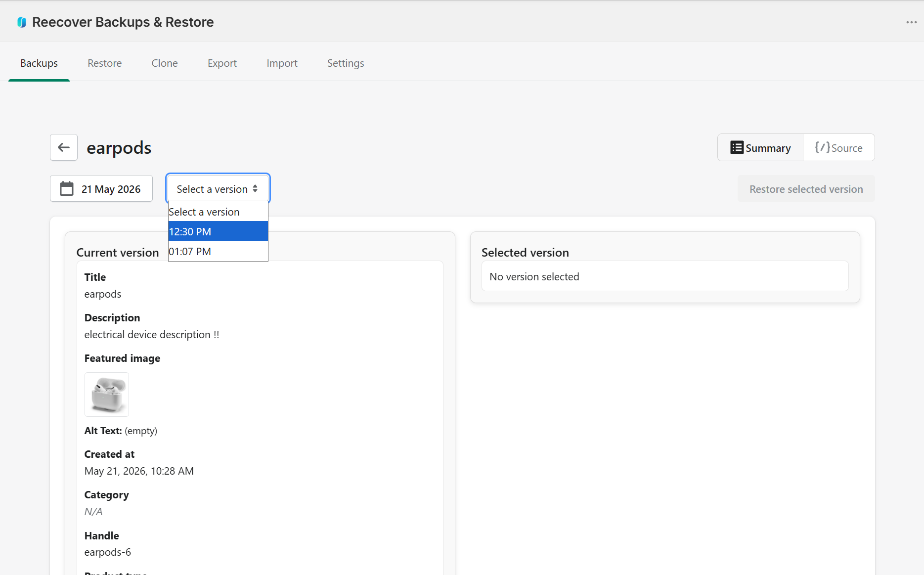Image resolution: width=924 pixels, height=575 pixels.
Task: Click the 'No version selected' box
Action: [665, 276]
